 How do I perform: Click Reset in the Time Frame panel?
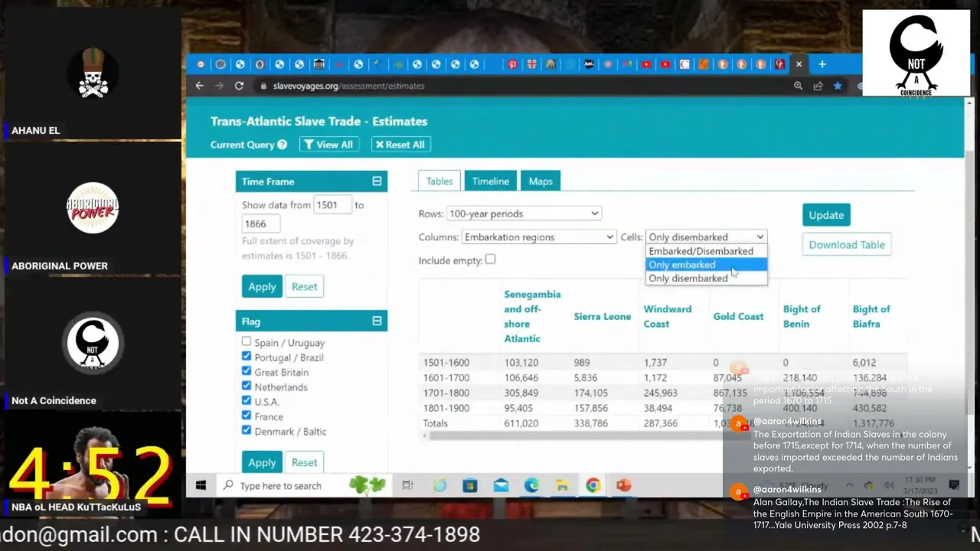click(x=304, y=286)
